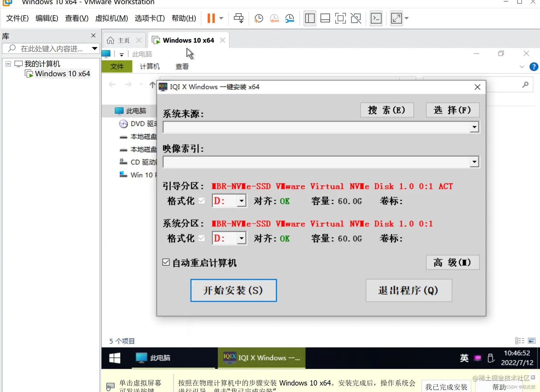
Task: Toggle 格式化 checkbox for boot partition
Action: (202, 201)
